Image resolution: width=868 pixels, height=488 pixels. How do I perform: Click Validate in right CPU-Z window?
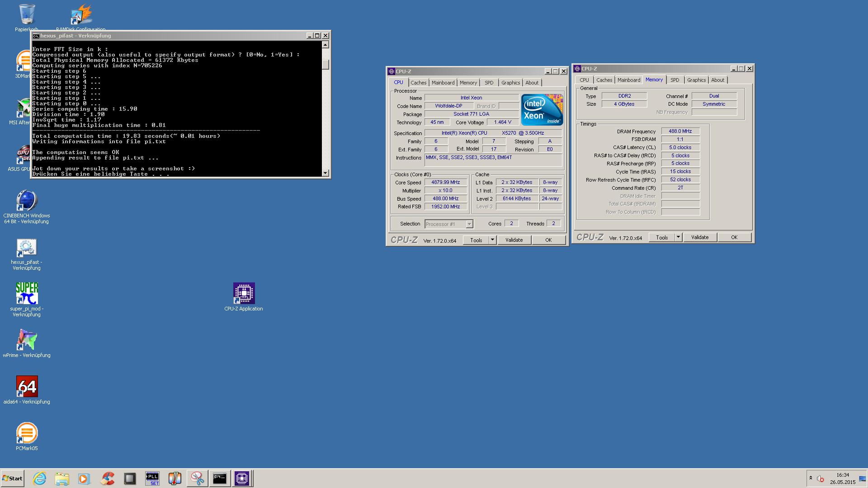pos(700,237)
